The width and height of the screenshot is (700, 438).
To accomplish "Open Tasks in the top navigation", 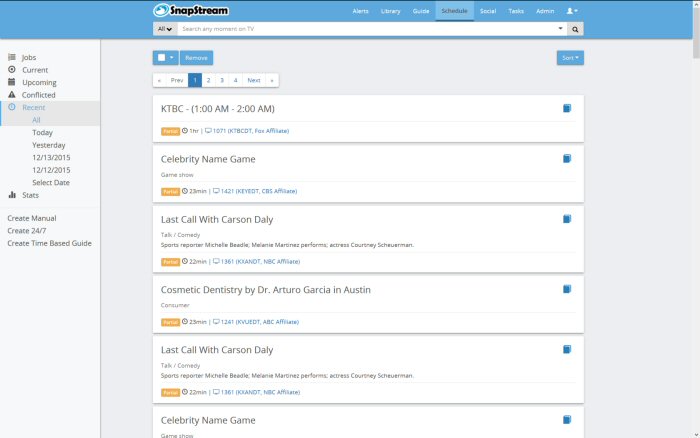I will (516, 11).
